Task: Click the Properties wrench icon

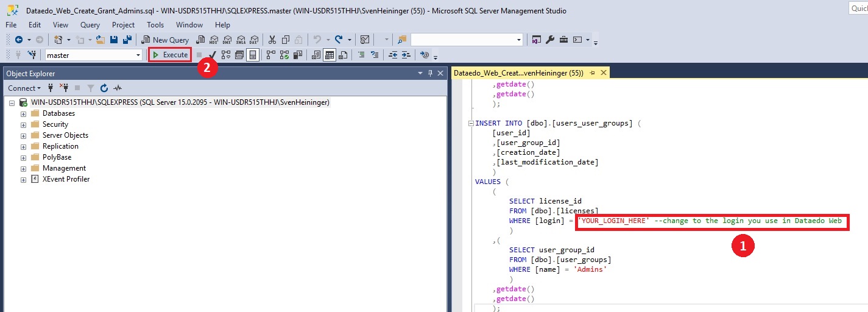Action: (x=550, y=40)
